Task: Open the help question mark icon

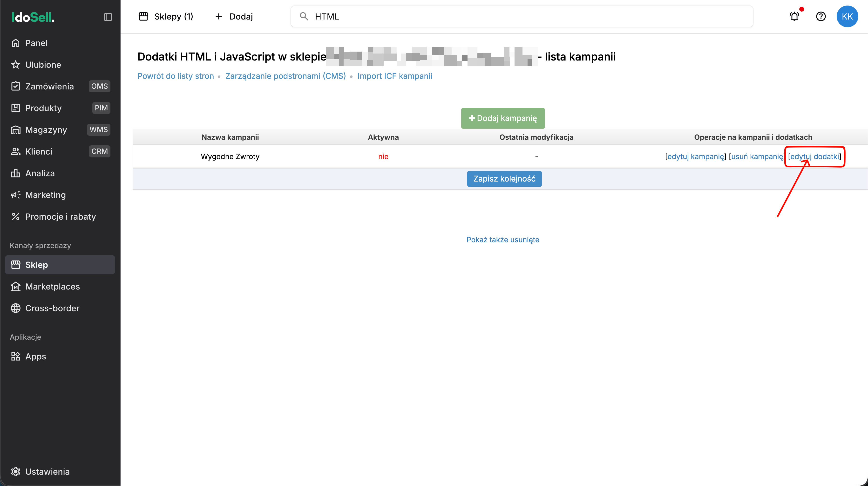Action: [821, 16]
